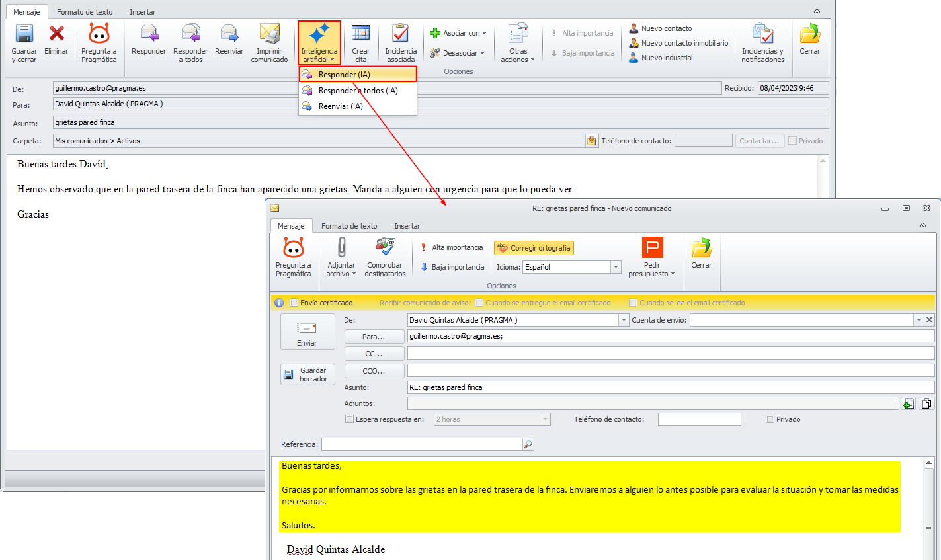This screenshot has width=941, height=560.
Task: Click the Asunto field in reply window
Action: [671, 387]
